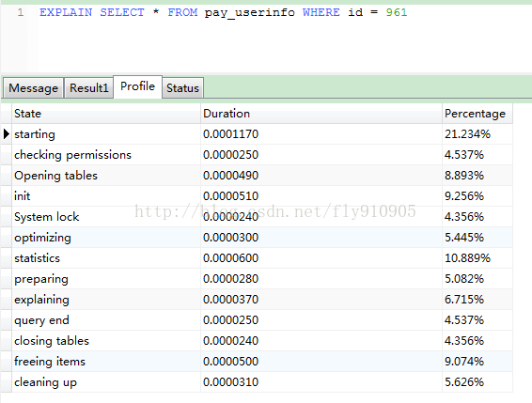Sort by the Duration column header

click(321, 114)
